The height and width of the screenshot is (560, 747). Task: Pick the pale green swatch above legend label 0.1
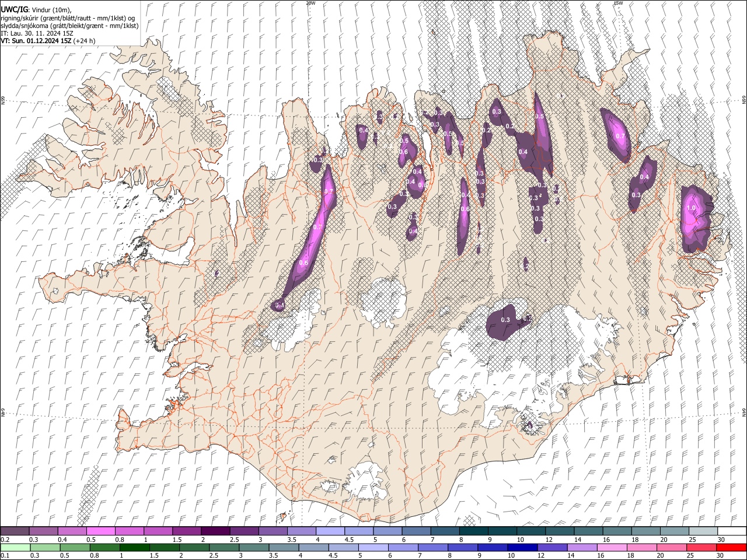(x=15, y=547)
